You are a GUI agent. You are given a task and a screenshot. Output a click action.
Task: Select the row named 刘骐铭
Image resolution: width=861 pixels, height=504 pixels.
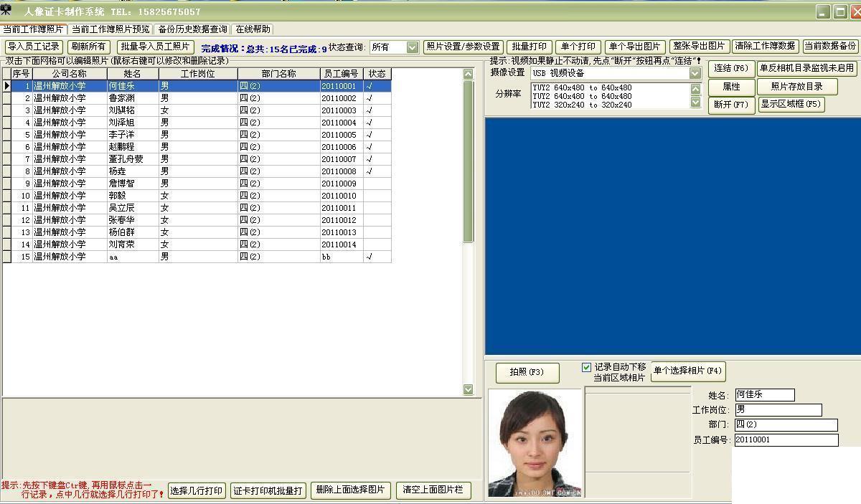coord(197,110)
